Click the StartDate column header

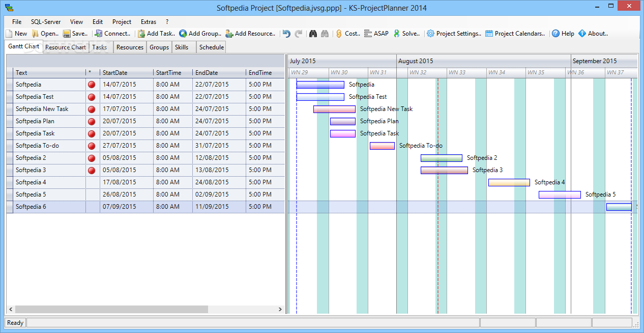(x=127, y=73)
